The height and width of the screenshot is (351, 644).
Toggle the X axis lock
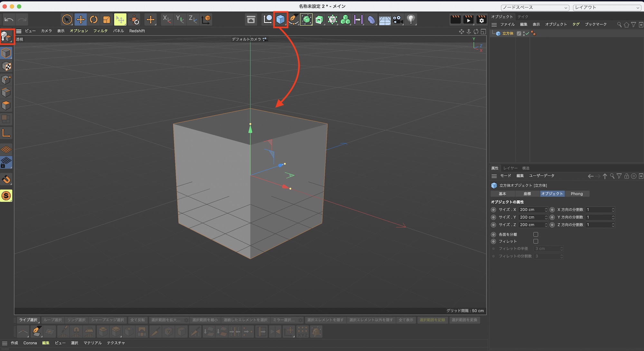click(167, 20)
